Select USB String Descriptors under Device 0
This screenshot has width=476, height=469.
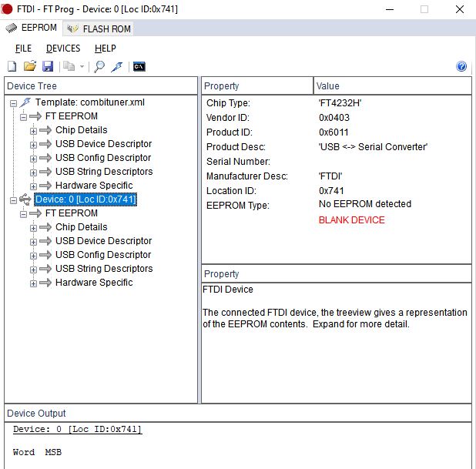104,269
